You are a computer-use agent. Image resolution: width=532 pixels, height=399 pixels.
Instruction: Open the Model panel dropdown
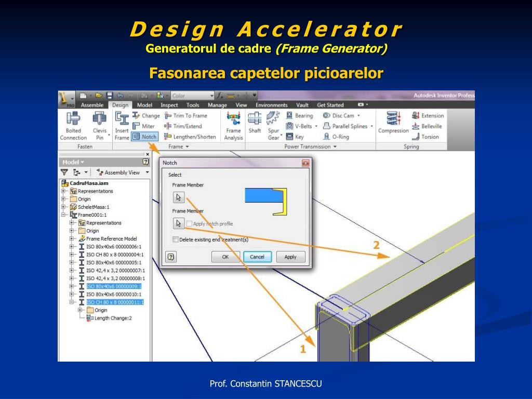73,162
